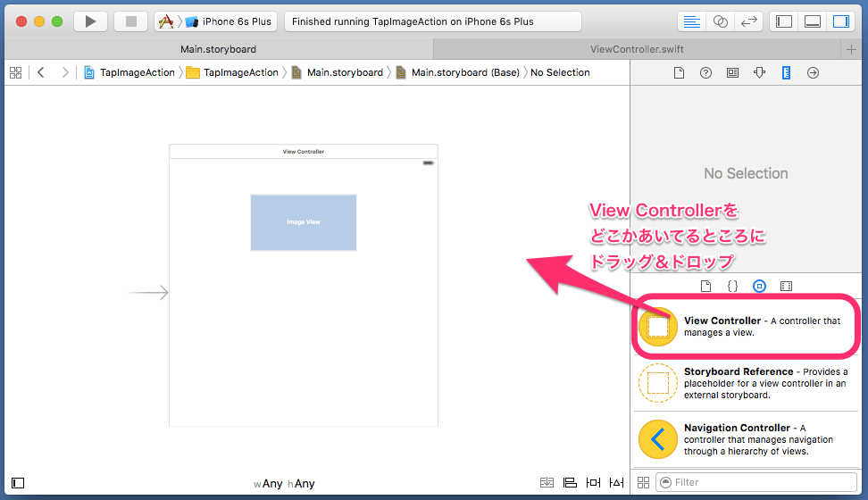Show the File Template library
The image size is (868, 500).
[705, 287]
